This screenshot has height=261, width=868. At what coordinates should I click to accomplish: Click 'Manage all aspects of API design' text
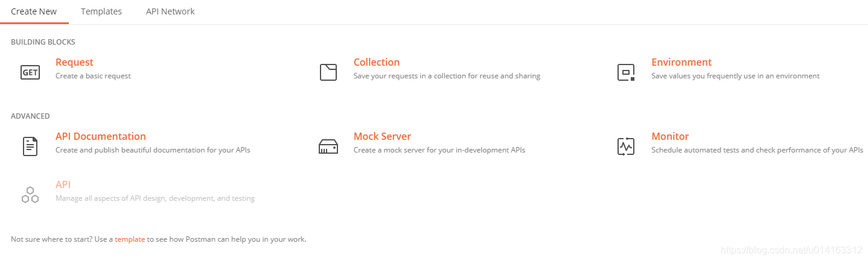coord(155,198)
